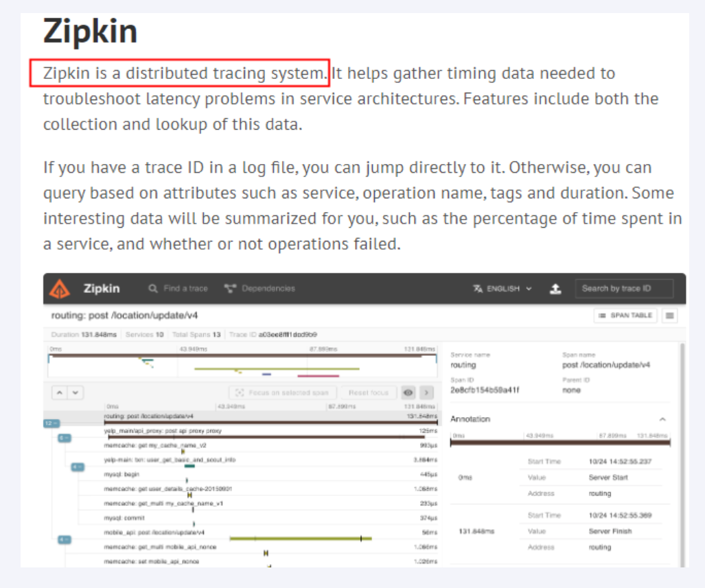This screenshot has width=705, height=588.
Task: Click the right chevron button beside eye icon
Action: (427, 392)
